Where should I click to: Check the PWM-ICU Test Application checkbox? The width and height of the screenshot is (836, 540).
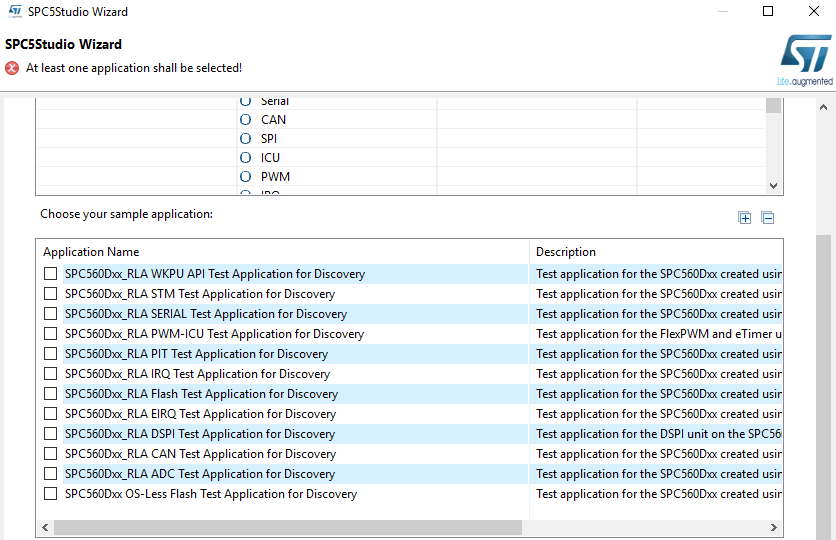coord(51,334)
